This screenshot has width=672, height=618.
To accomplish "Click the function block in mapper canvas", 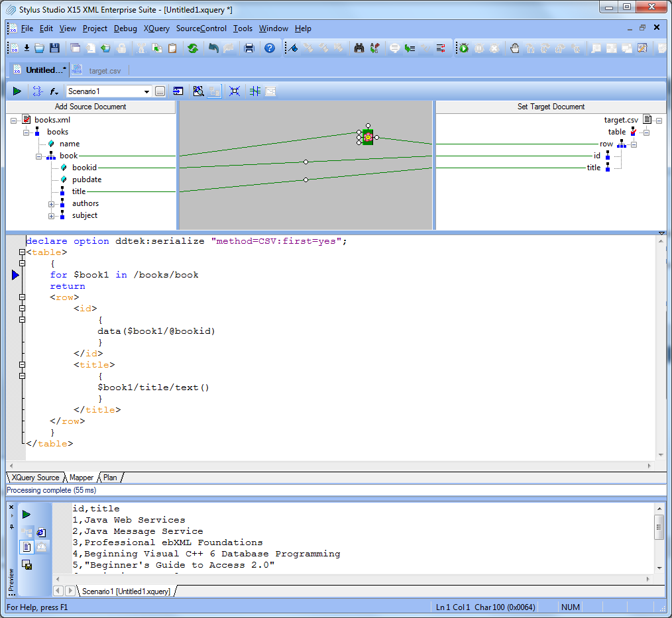I will [x=368, y=137].
